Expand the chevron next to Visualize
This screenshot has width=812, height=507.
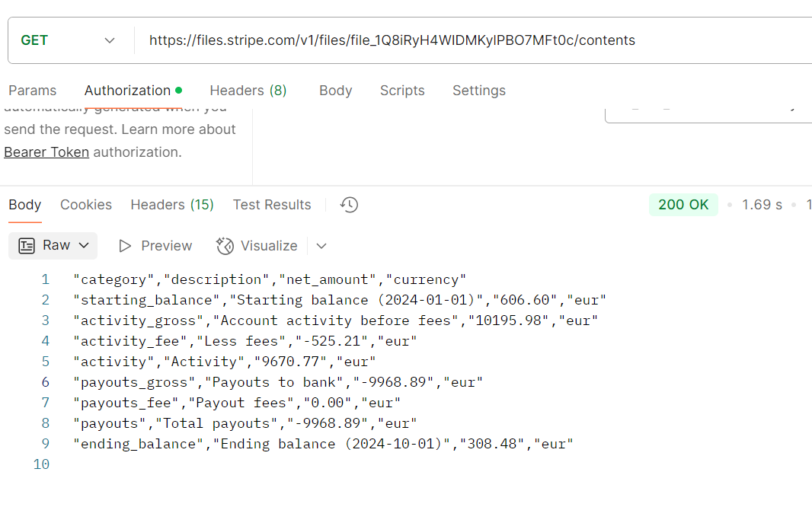[321, 246]
